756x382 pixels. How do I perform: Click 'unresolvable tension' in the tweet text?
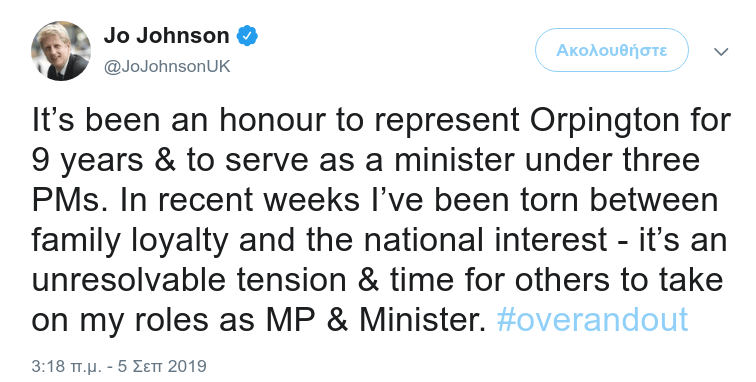189,280
